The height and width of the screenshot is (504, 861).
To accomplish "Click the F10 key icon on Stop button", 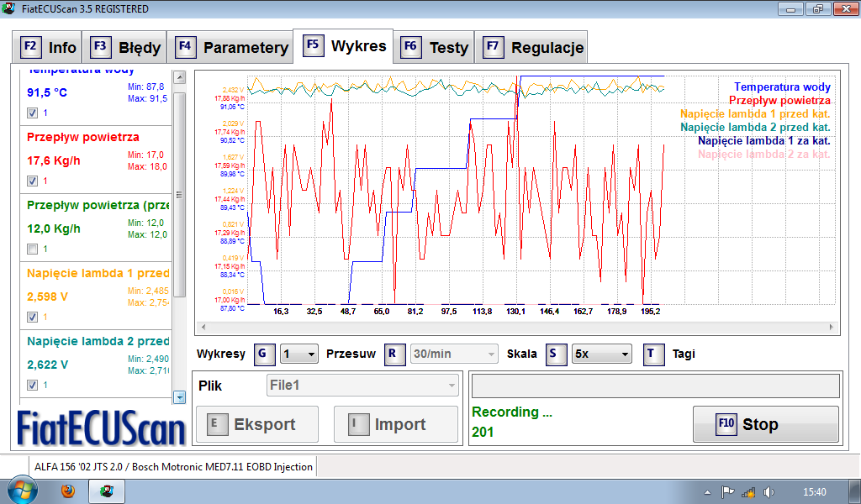I will [x=726, y=424].
